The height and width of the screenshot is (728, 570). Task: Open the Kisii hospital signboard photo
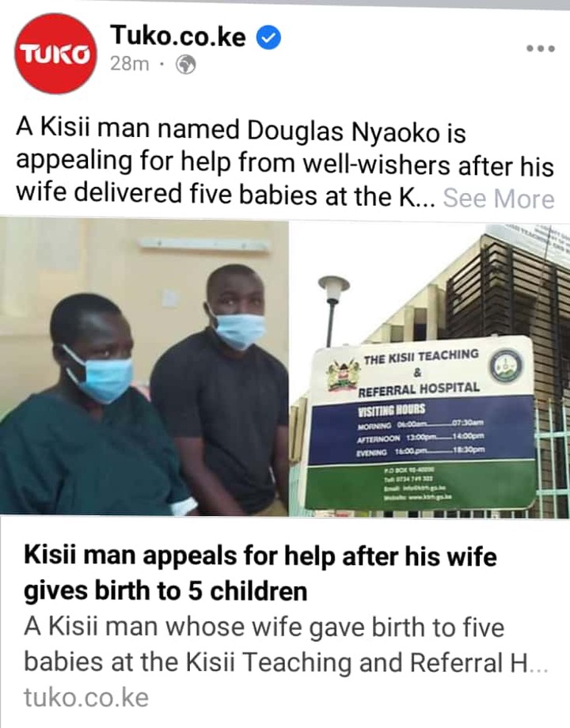(430, 367)
